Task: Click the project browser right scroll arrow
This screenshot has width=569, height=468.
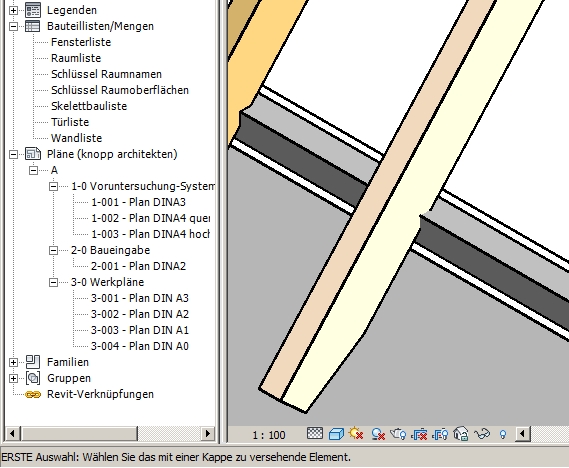Action: [207, 434]
